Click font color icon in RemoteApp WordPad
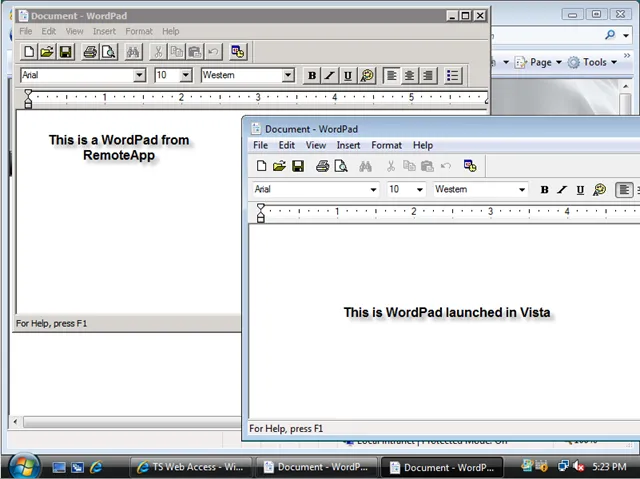The width and height of the screenshot is (640, 479). (x=367, y=75)
